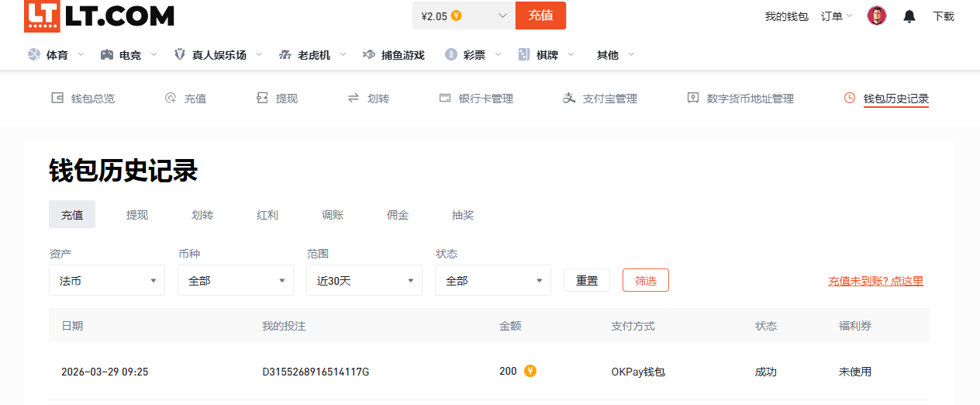The height and width of the screenshot is (405, 980).
Task: Click the 钱包总览 wallet icon
Action: [x=57, y=99]
